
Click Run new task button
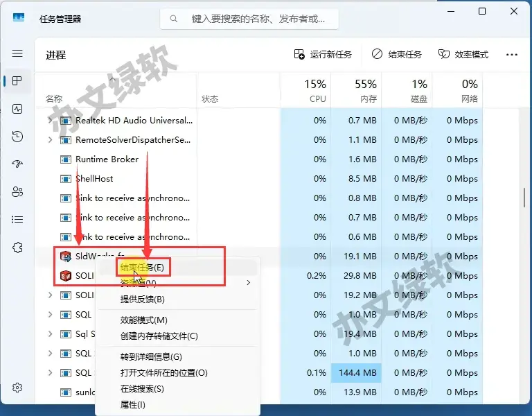(323, 54)
